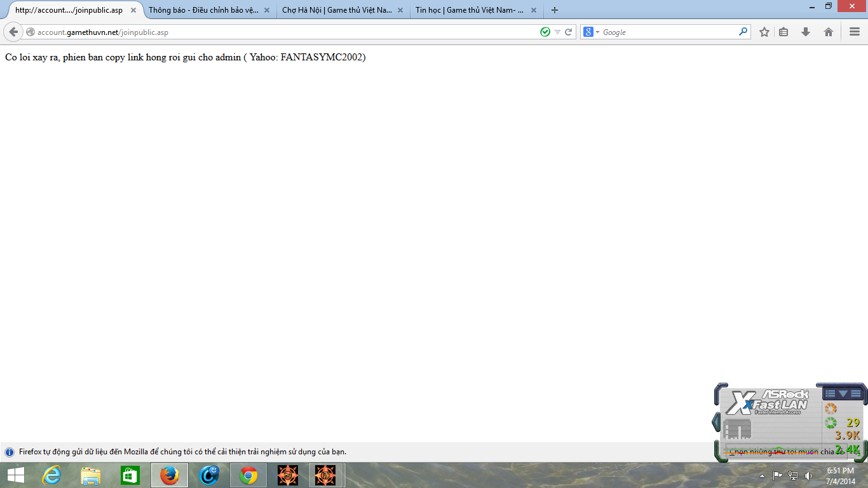Show hidden system tray icons
Image resolution: width=868 pixels, height=488 pixels.
pos(763,476)
